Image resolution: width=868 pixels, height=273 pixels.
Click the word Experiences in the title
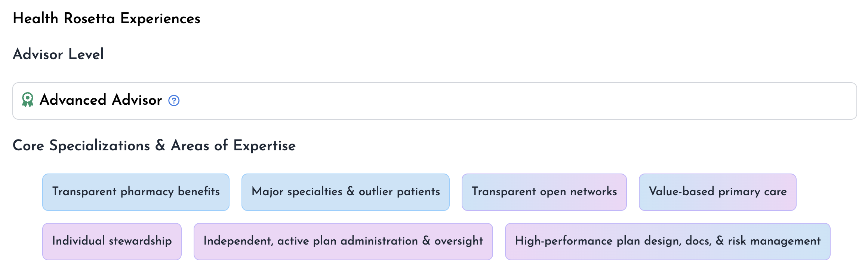tap(160, 18)
